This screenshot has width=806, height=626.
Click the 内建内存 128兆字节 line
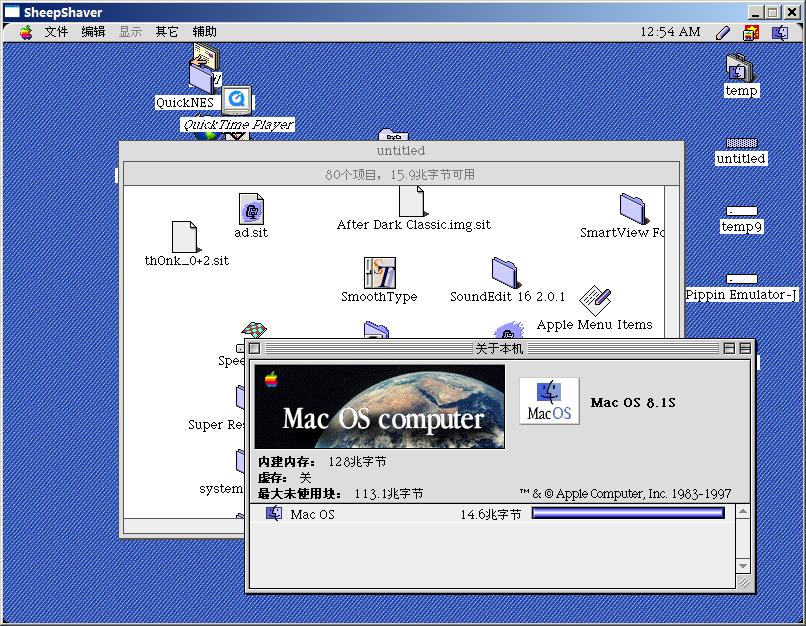tap(322, 462)
